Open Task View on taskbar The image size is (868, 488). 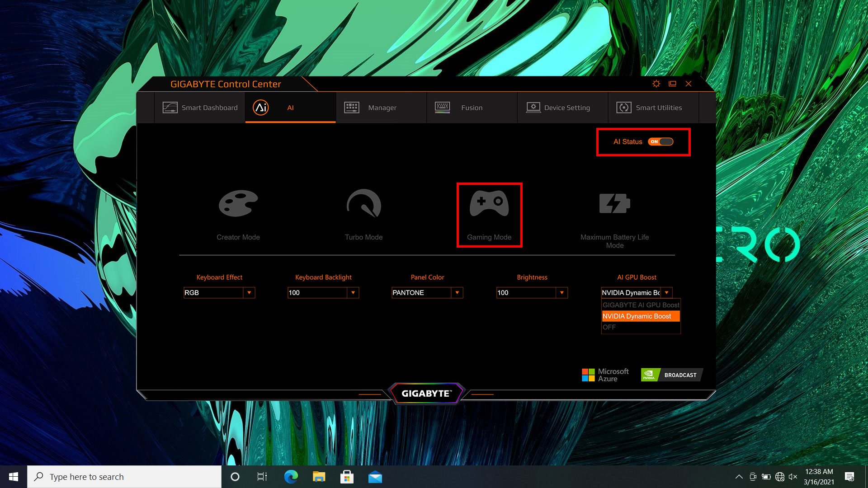click(x=262, y=477)
